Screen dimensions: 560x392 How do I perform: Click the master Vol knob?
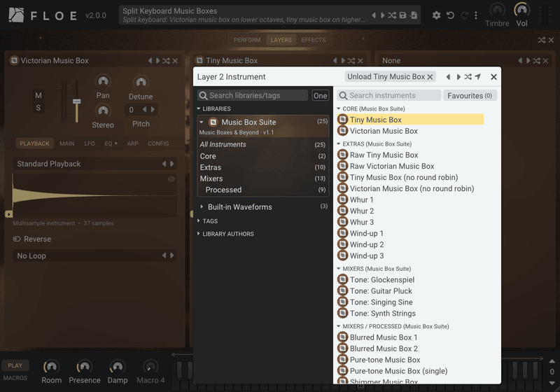pyautogui.click(x=521, y=10)
